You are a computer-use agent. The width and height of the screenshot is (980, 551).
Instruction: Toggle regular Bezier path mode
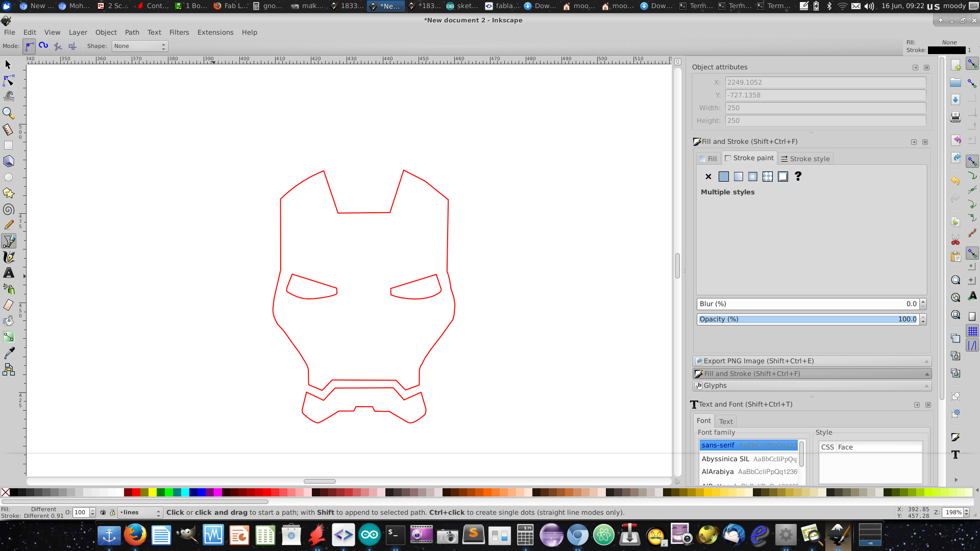tap(30, 46)
